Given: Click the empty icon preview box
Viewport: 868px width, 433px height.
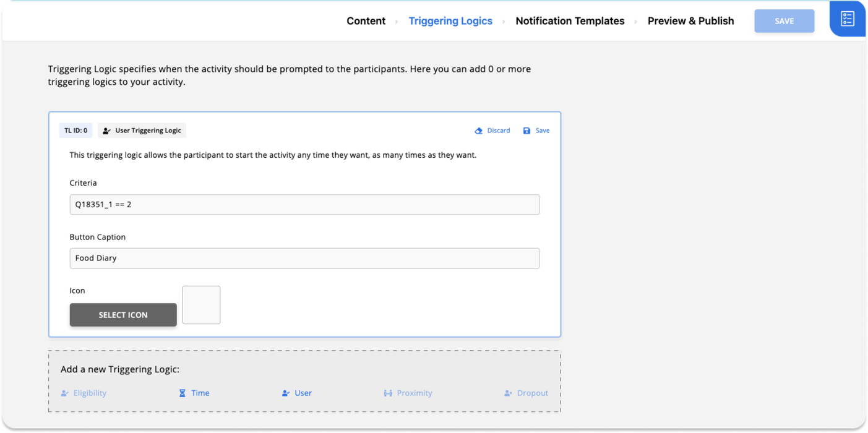Looking at the screenshot, I should pos(201,305).
